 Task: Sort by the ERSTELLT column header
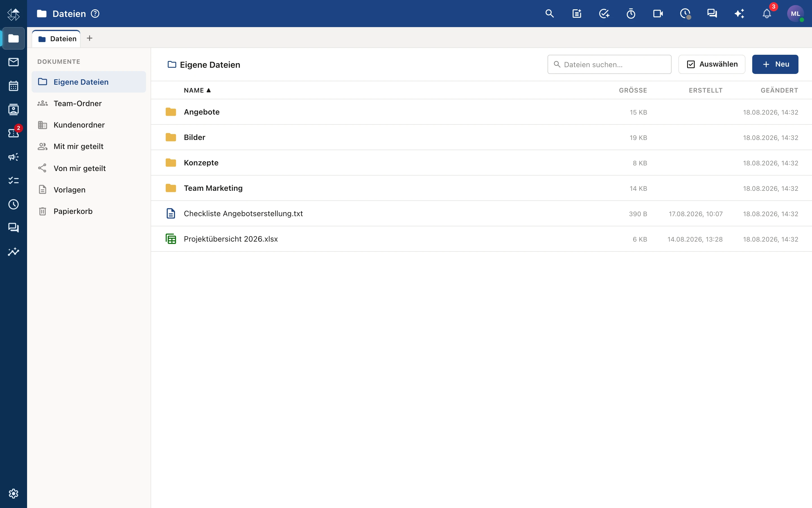706,90
